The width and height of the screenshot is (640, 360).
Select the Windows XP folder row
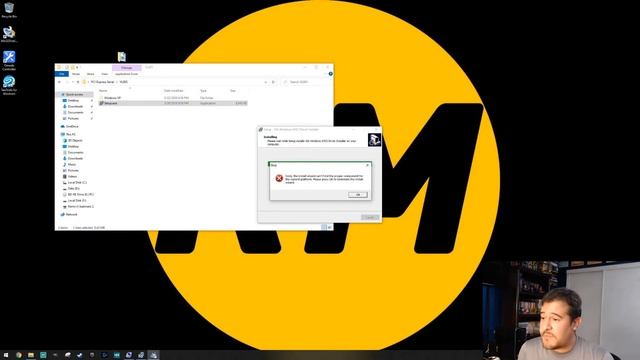point(173,98)
